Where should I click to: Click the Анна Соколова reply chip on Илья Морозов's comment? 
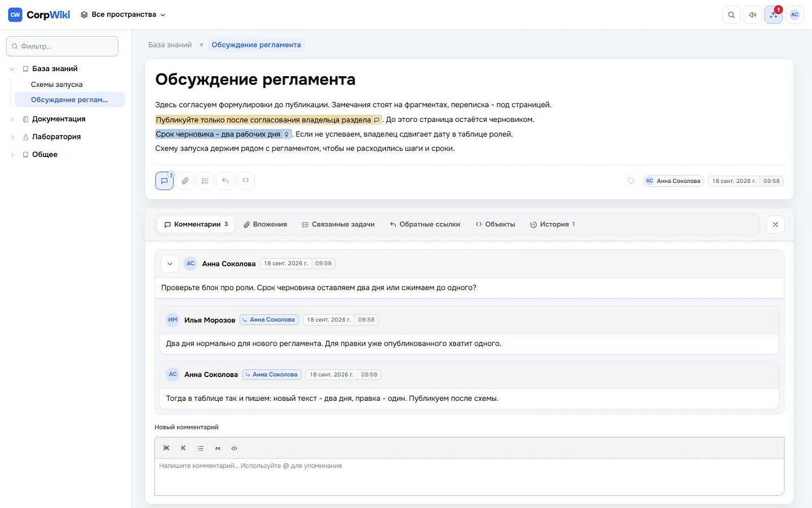pyautogui.click(x=268, y=320)
